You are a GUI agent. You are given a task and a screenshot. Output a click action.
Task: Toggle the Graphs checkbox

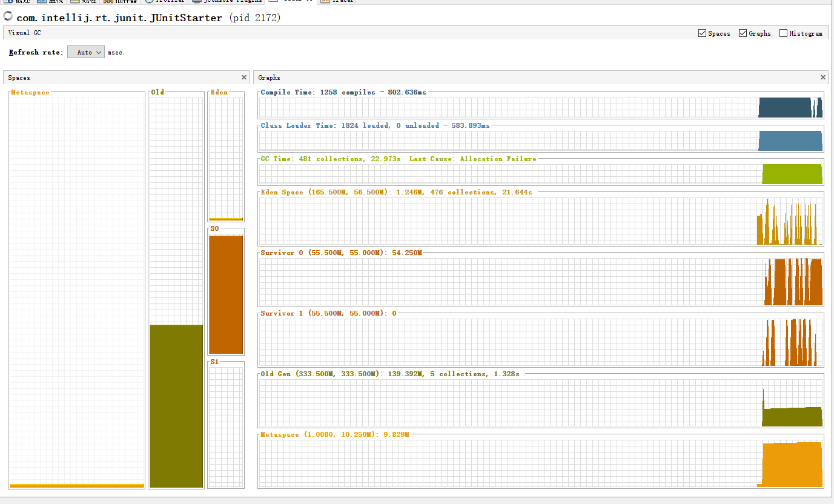point(743,33)
